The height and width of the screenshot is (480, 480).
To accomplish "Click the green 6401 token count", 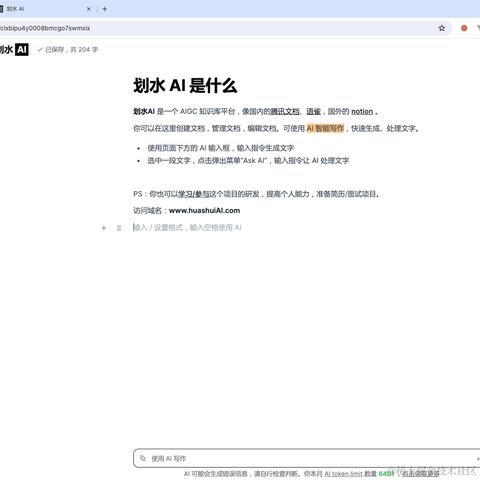I will [x=386, y=474].
